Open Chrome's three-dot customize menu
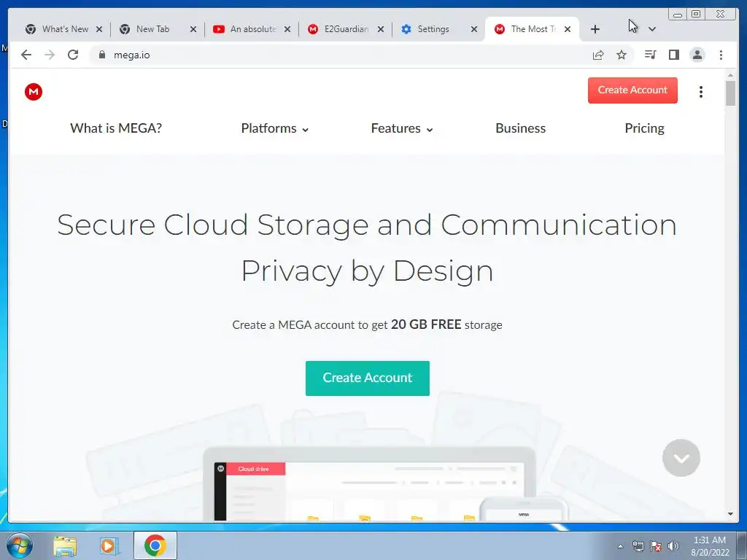The height and width of the screenshot is (560, 747). click(721, 55)
